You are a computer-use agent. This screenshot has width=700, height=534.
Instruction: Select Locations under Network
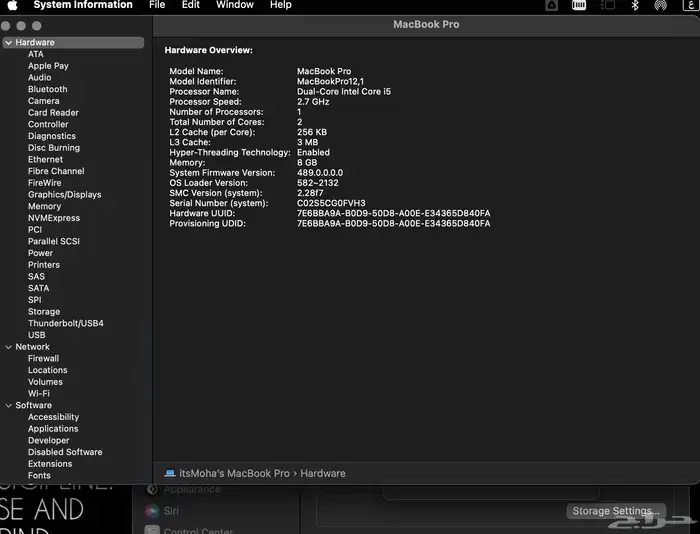pos(48,370)
